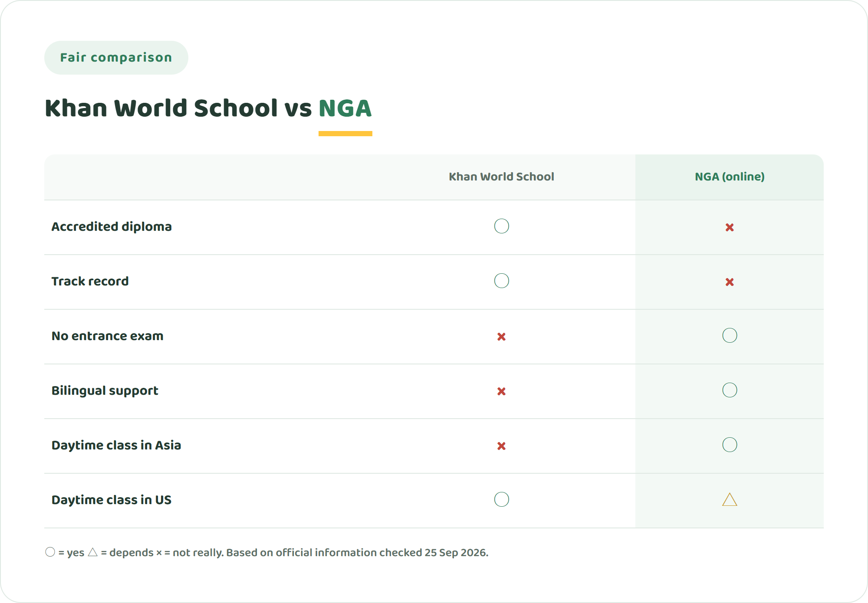Click the red cross for Khan Daytime class in Asia
868x603 pixels.
click(x=501, y=446)
